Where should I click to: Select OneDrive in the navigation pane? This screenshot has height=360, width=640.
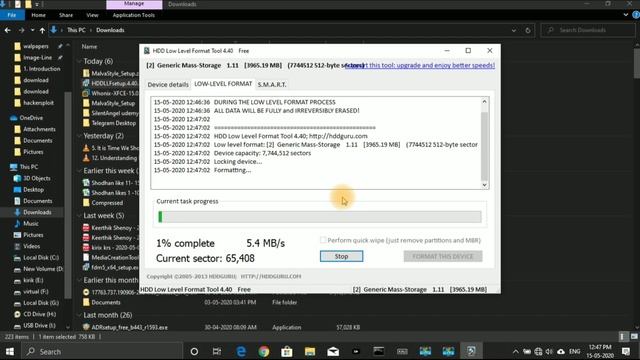[31, 118]
